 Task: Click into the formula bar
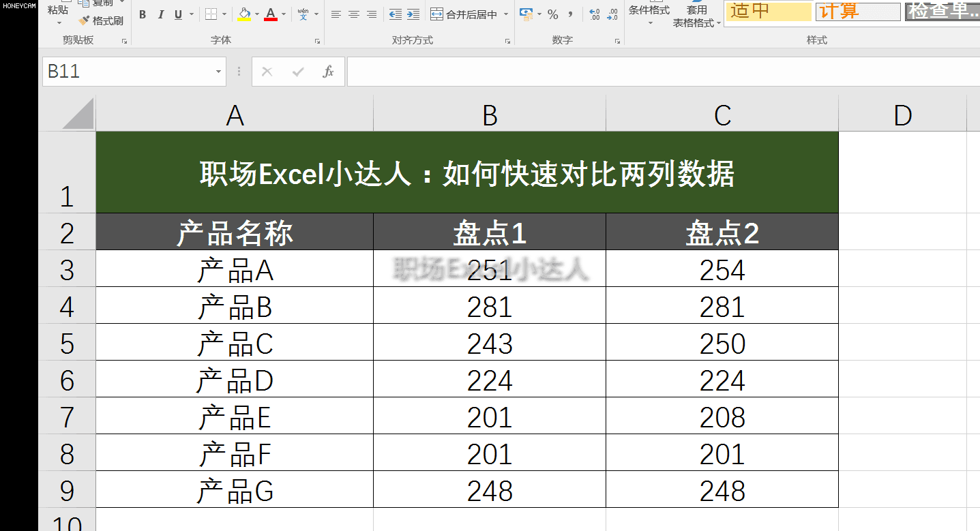pos(663,72)
